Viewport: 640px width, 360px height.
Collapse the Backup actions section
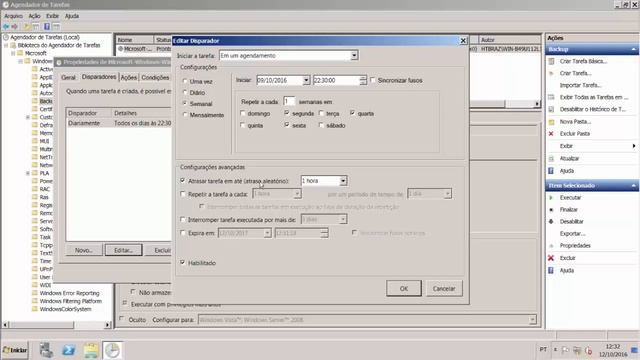point(633,49)
